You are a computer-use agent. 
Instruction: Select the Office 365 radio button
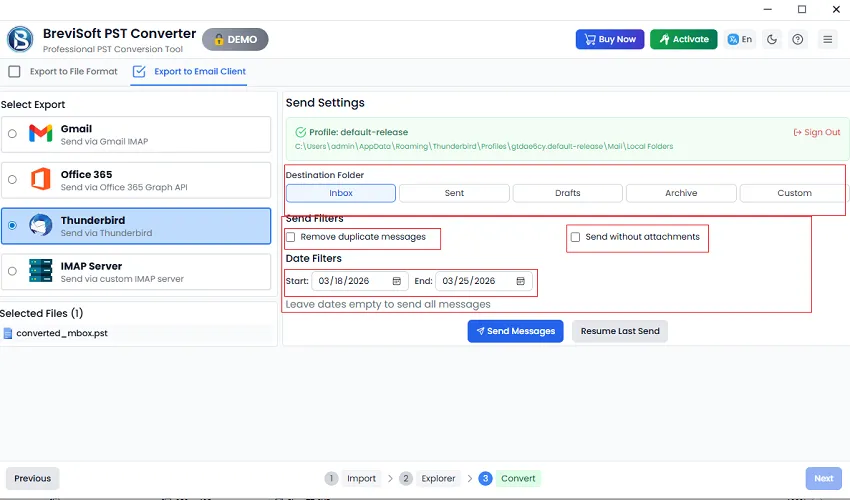(12, 180)
